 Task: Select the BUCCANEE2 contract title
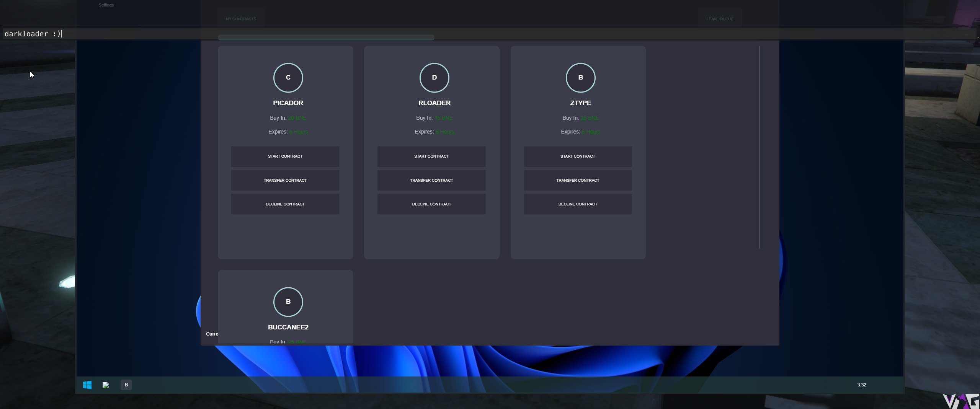coord(288,327)
